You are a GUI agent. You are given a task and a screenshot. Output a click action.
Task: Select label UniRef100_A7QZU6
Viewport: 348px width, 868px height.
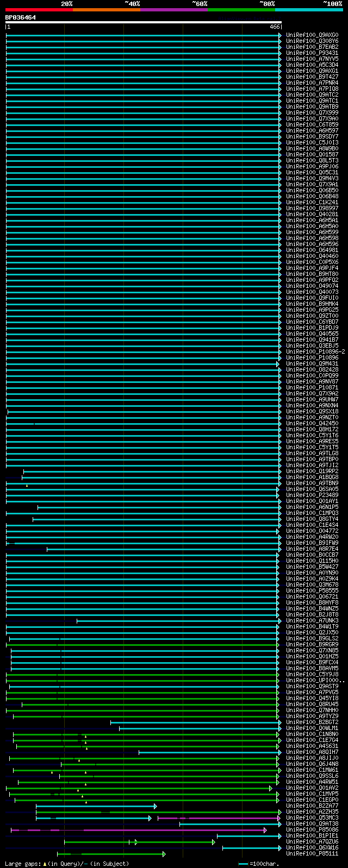point(312,842)
